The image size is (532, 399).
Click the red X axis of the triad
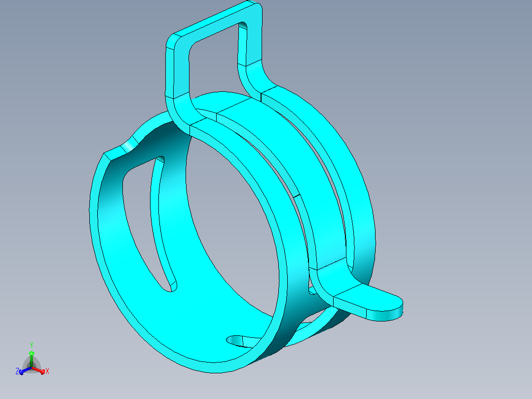pos(38,370)
